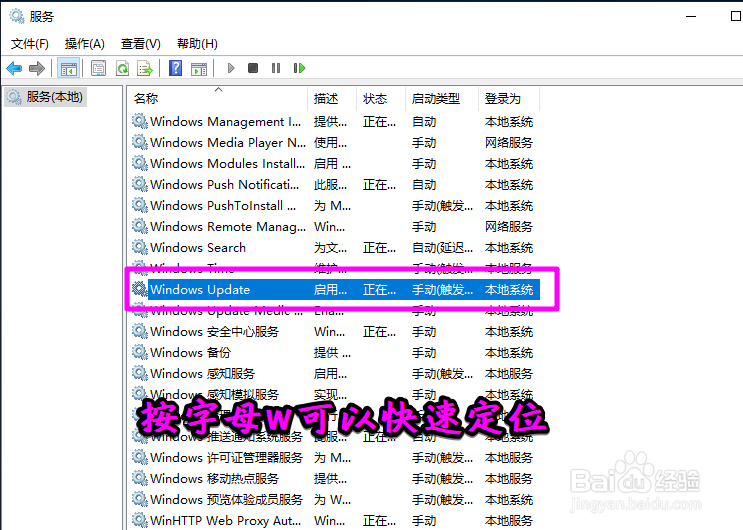
Task: Click 网络服务 in Windows Media Player row
Action: coord(509,143)
